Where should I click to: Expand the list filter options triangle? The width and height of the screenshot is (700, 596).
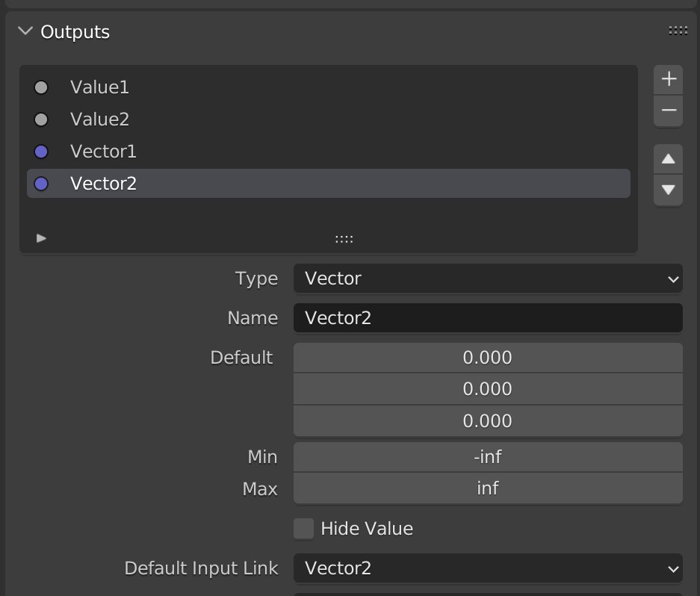(x=41, y=238)
